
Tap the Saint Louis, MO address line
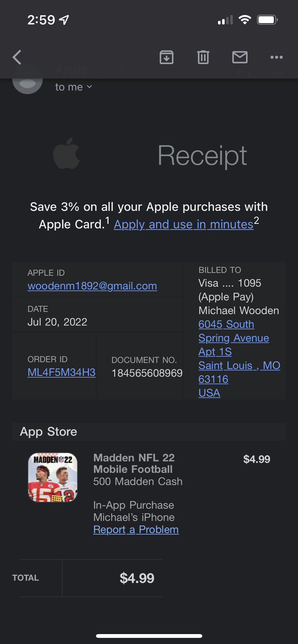(239, 366)
